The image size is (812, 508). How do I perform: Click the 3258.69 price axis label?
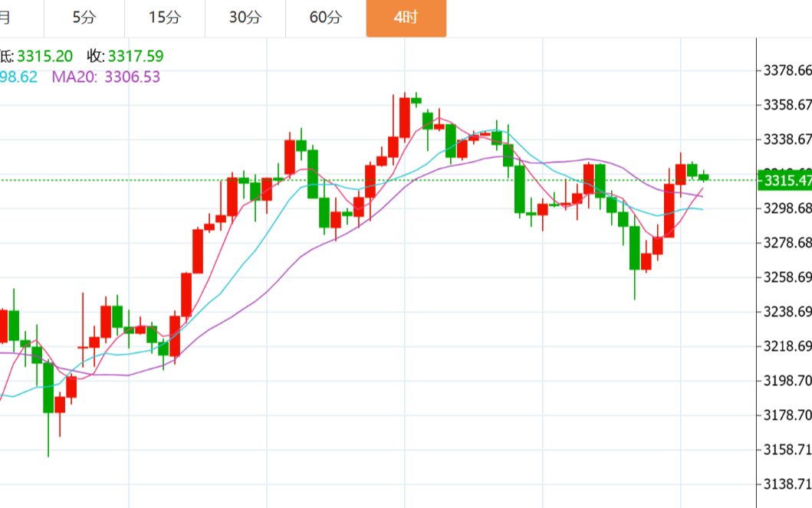tap(787, 277)
